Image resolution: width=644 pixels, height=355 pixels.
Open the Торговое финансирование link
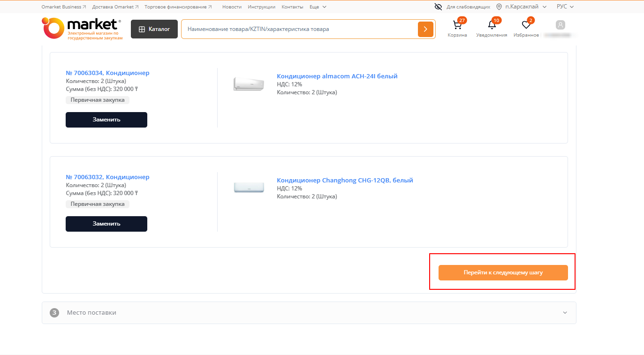coord(178,7)
